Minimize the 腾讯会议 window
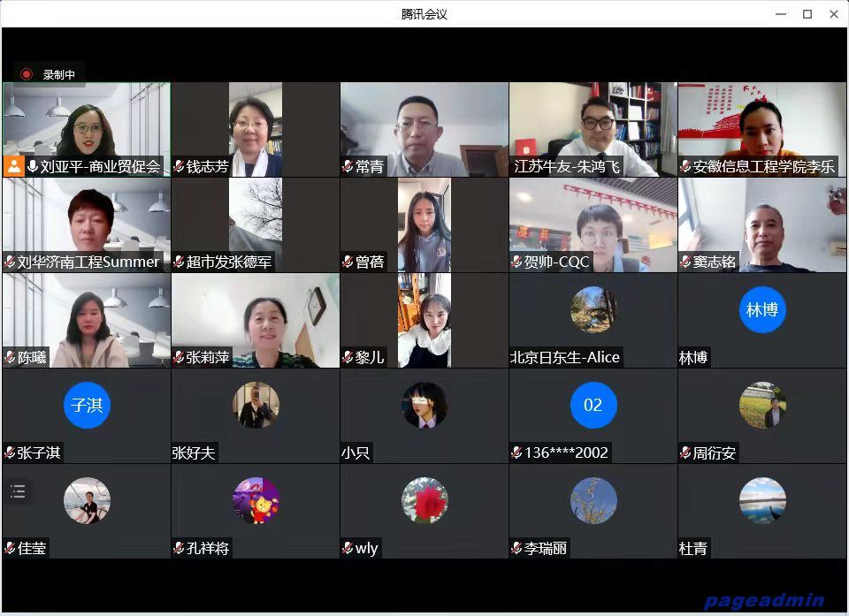This screenshot has width=849, height=616. [x=781, y=14]
